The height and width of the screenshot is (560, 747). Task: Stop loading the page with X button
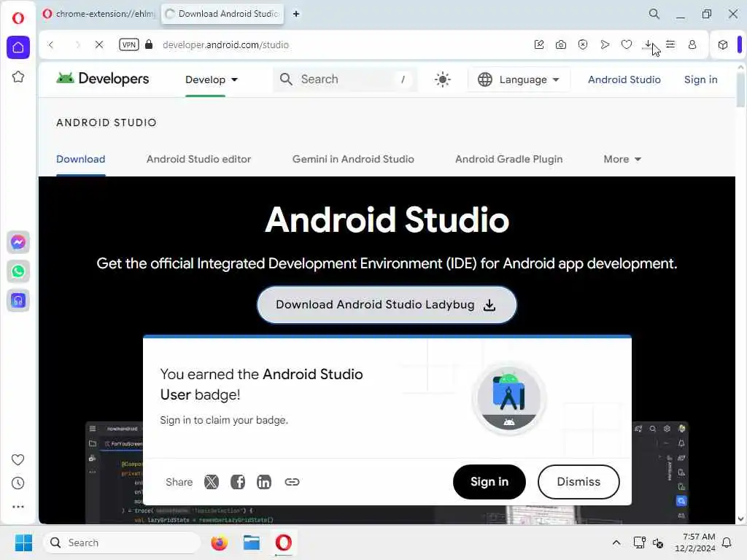99,44
